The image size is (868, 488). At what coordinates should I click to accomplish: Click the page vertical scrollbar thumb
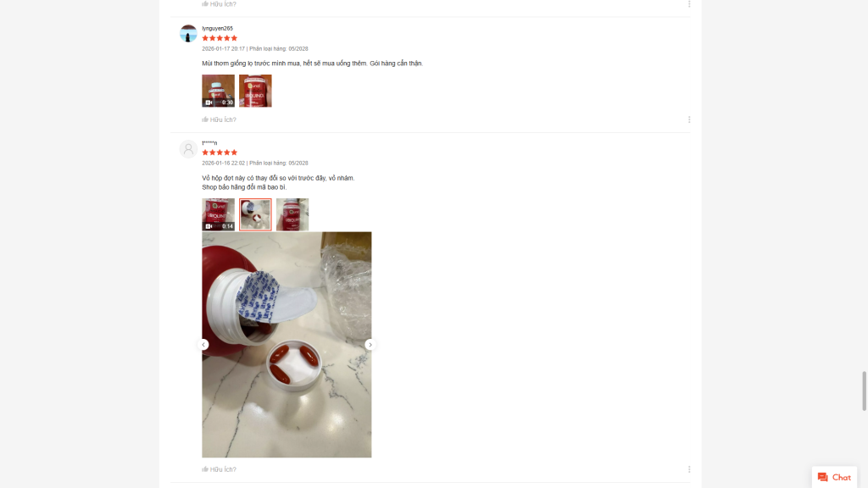point(864,391)
